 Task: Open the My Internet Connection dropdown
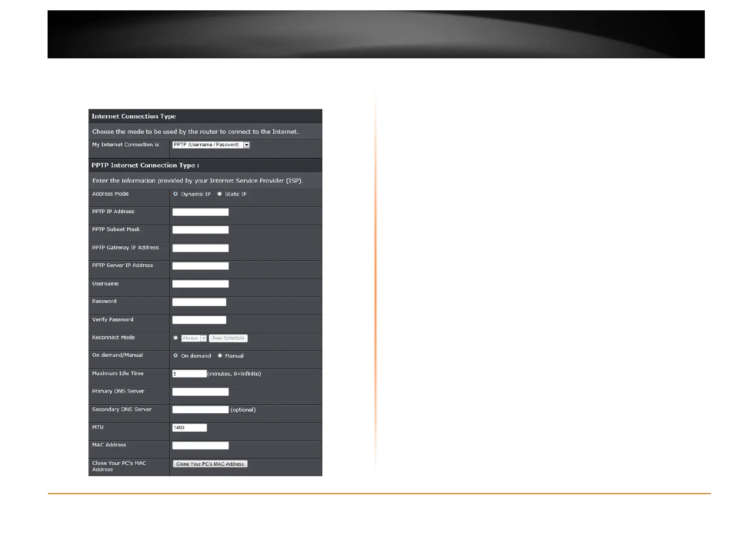[x=211, y=145]
